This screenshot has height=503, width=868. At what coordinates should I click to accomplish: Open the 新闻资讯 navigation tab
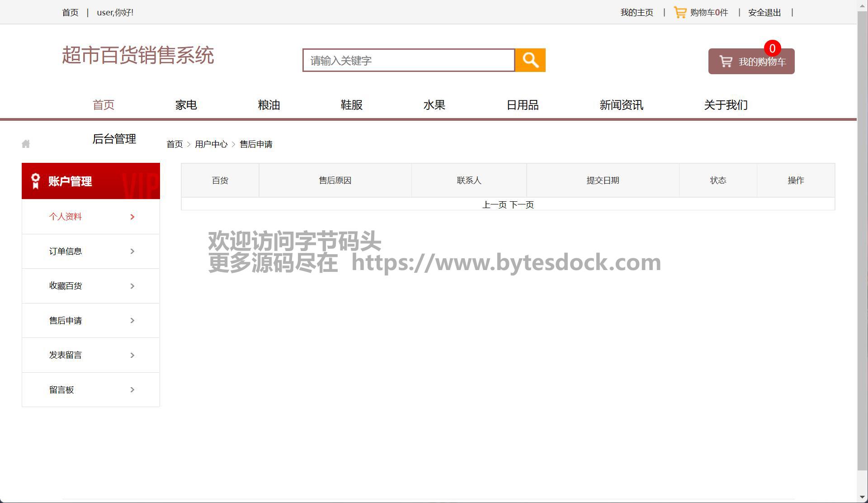click(621, 105)
